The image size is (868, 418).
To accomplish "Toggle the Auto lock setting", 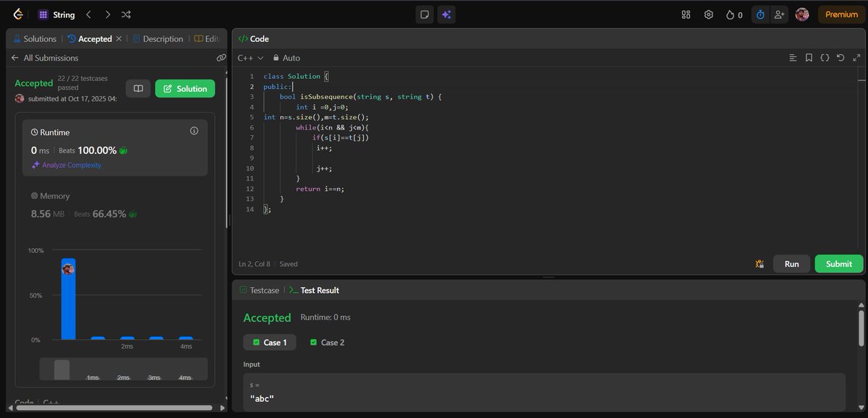I will (286, 58).
